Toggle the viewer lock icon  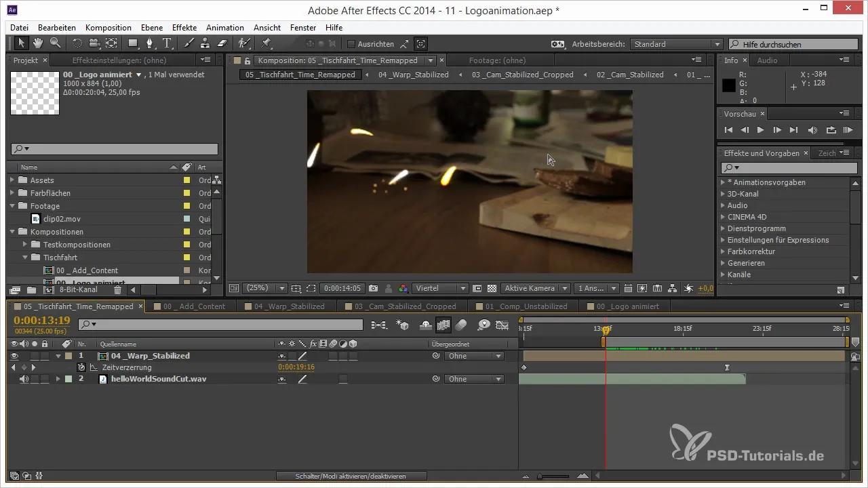248,60
